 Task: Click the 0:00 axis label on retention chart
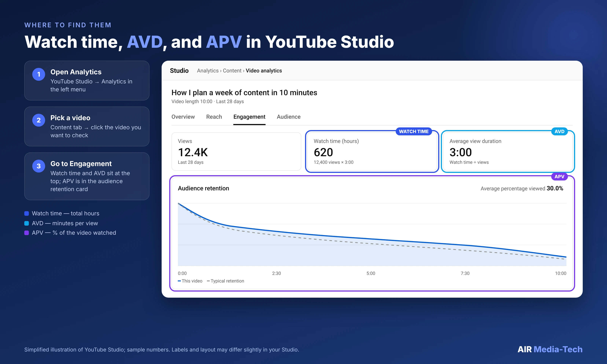(182, 273)
